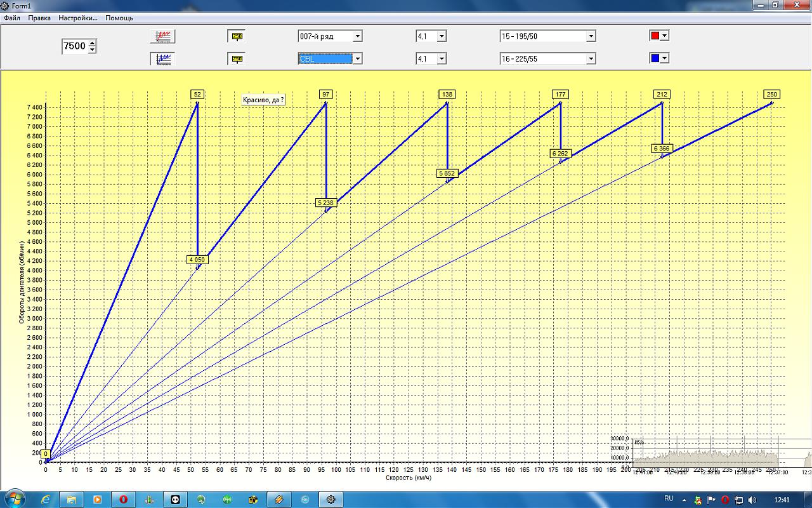
Task: Click the 212 km/h shift point label
Action: pyautogui.click(x=662, y=94)
